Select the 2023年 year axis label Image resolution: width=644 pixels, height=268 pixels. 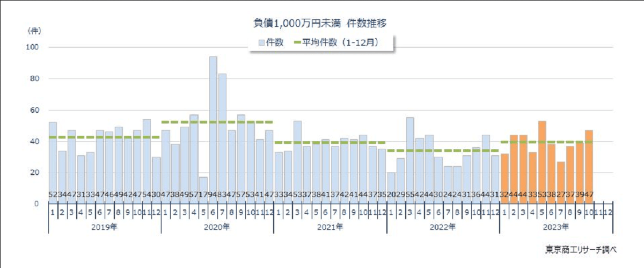(555, 227)
